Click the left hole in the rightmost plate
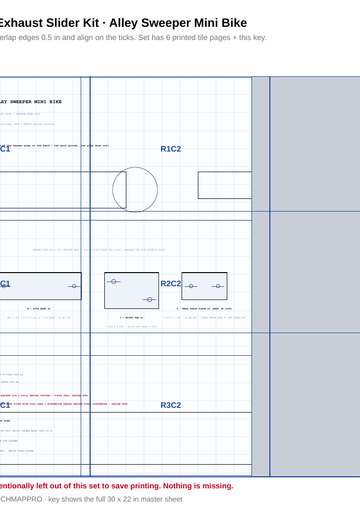The width and height of the screenshot is (360, 520). pos(191,286)
